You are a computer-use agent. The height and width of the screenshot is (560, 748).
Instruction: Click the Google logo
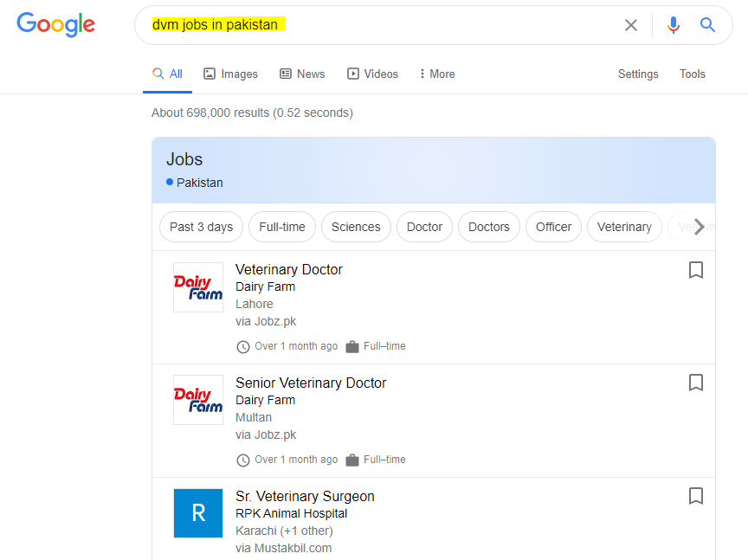[55, 24]
